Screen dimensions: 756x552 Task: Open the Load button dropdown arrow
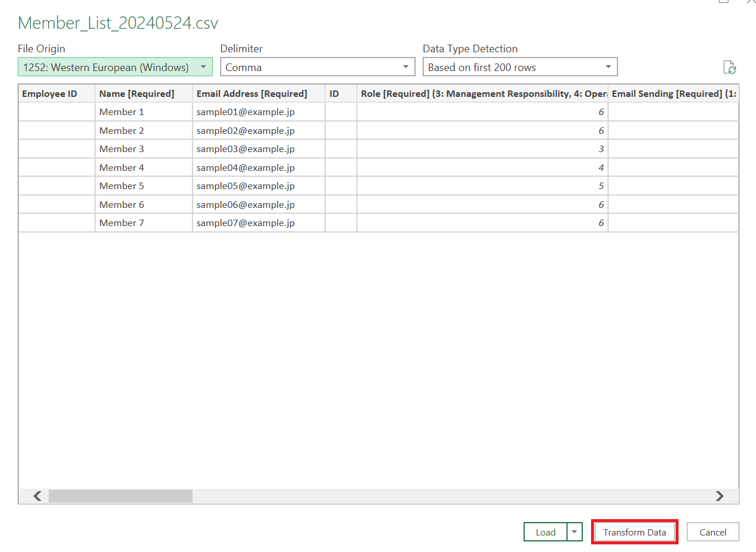coord(575,532)
